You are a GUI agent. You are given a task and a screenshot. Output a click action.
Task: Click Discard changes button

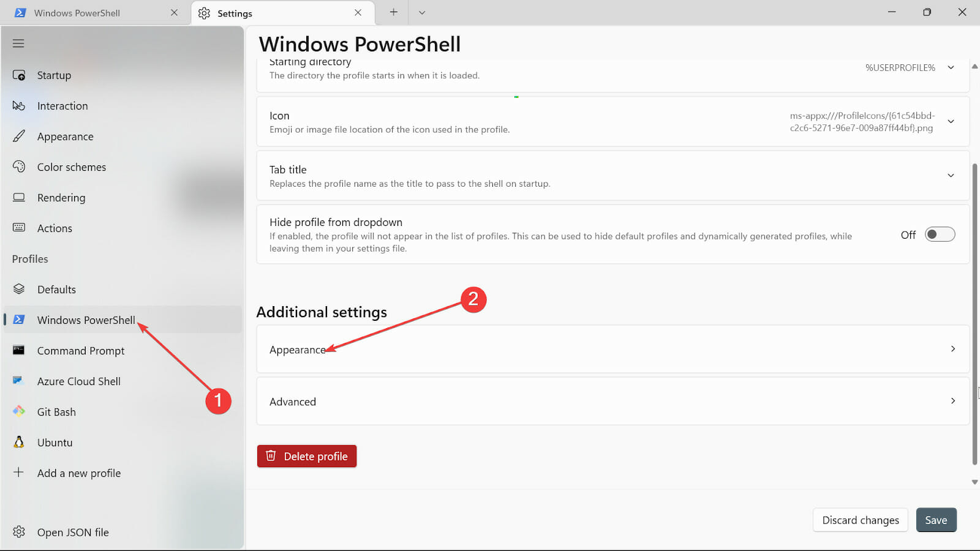(861, 520)
